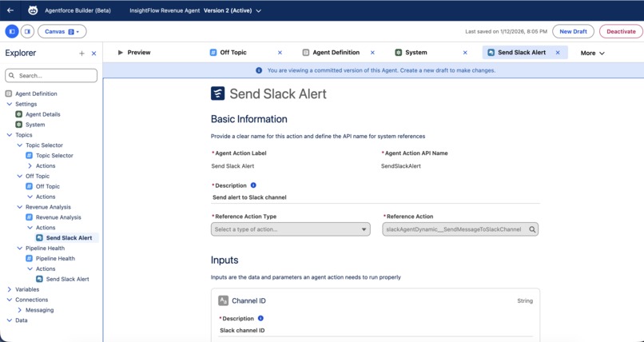
Task: Open the More tabs dropdown
Action: 592,53
